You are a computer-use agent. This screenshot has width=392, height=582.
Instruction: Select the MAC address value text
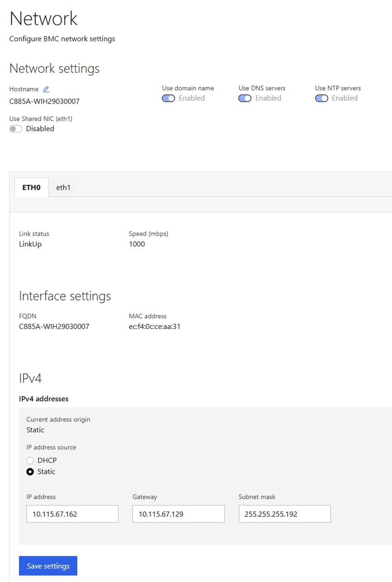156,326
